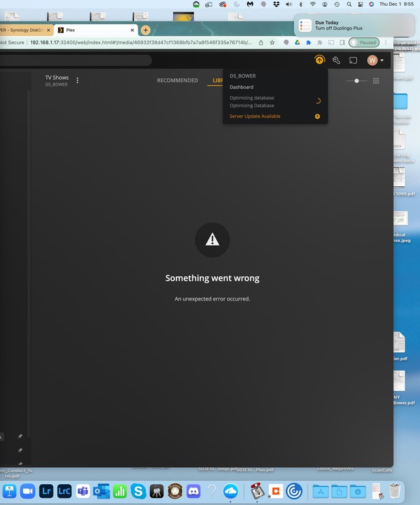The height and width of the screenshot is (505, 420).
Task: Open the TV Shows library options menu
Action: pos(77,80)
